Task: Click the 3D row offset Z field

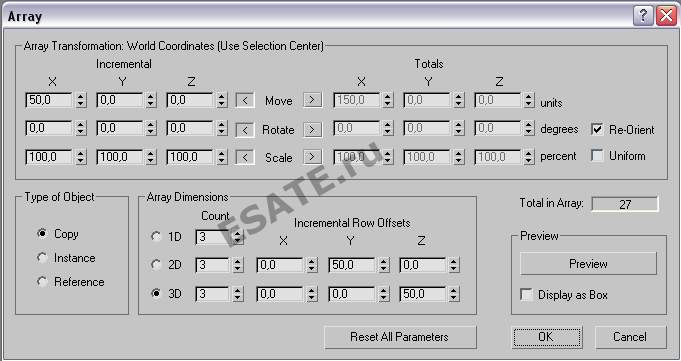Action: [423, 294]
